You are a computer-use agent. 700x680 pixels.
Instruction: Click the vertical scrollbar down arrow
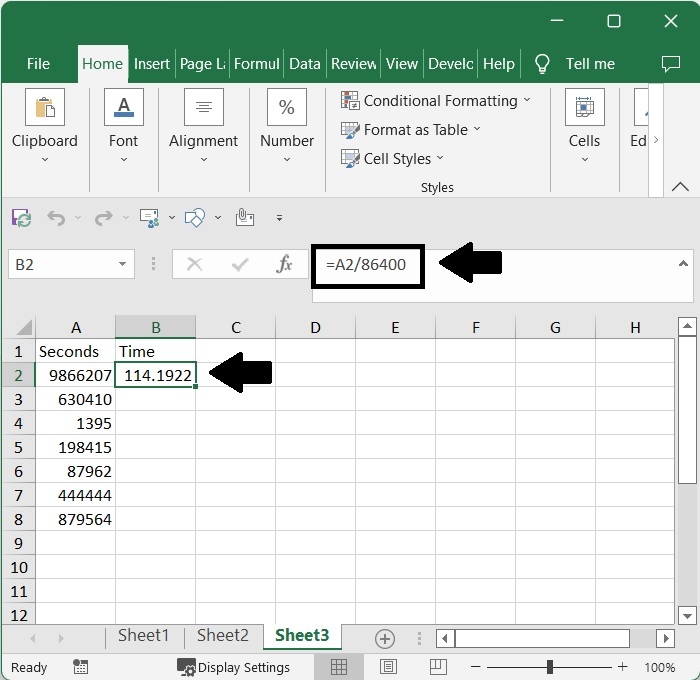click(687, 616)
